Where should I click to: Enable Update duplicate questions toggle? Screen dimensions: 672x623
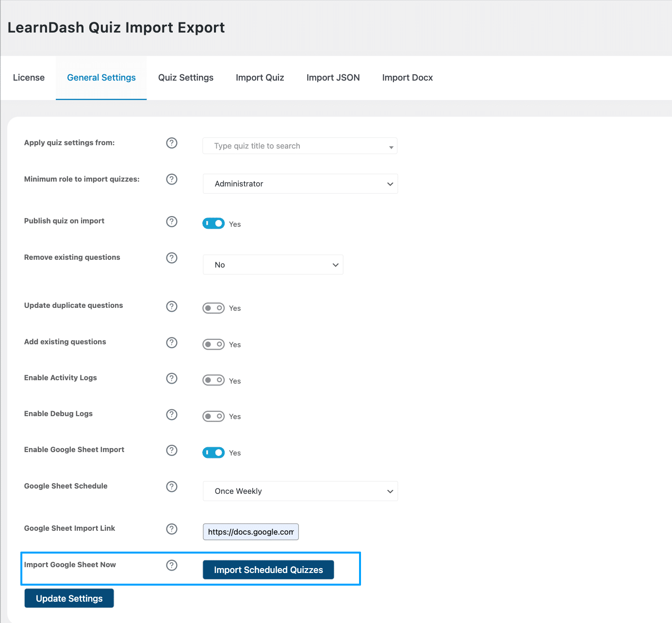pyautogui.click(x=213, y=308)
